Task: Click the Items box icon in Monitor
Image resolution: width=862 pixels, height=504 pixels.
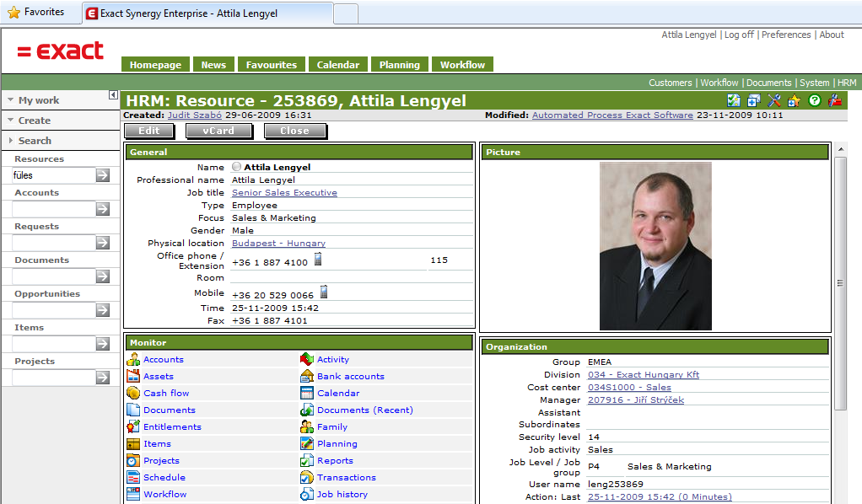Action: 133,443
